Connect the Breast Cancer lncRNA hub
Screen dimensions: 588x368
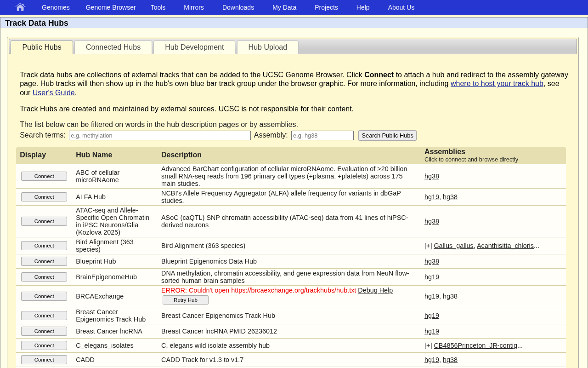[44, 331]
